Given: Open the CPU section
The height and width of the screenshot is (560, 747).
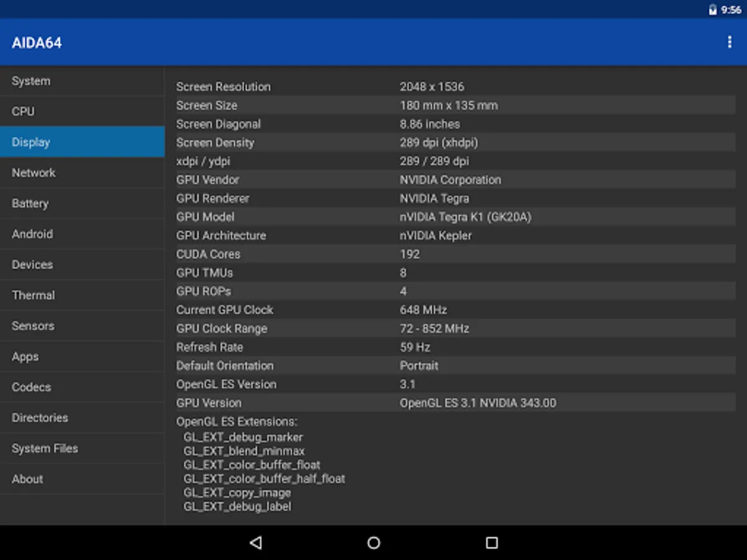Looking at the screenshot, I should (82, 111).
